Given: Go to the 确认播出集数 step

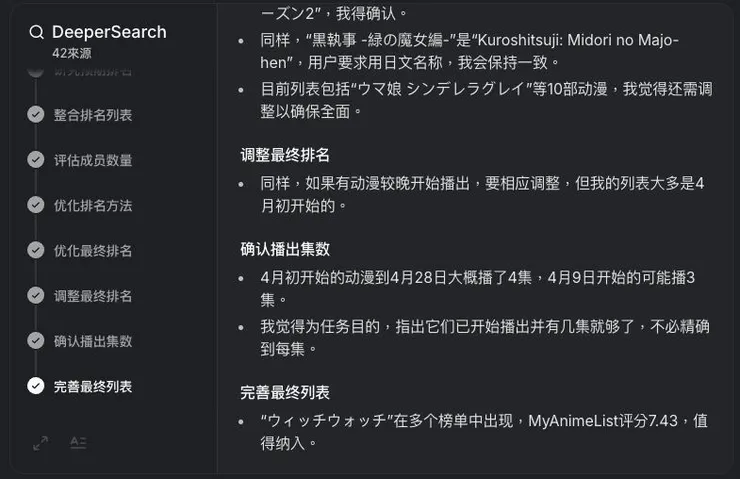Looking at the screenshot, I should point(93,341).
